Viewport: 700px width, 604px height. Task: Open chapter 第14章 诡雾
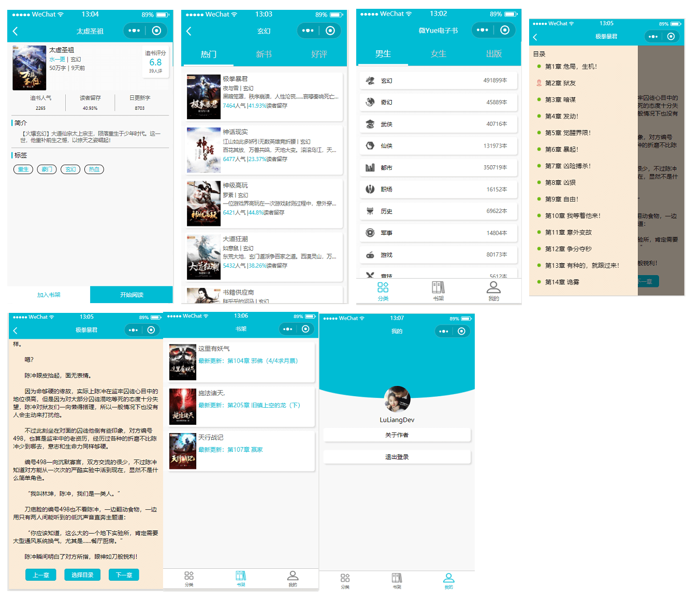click(x=562, y=282)
